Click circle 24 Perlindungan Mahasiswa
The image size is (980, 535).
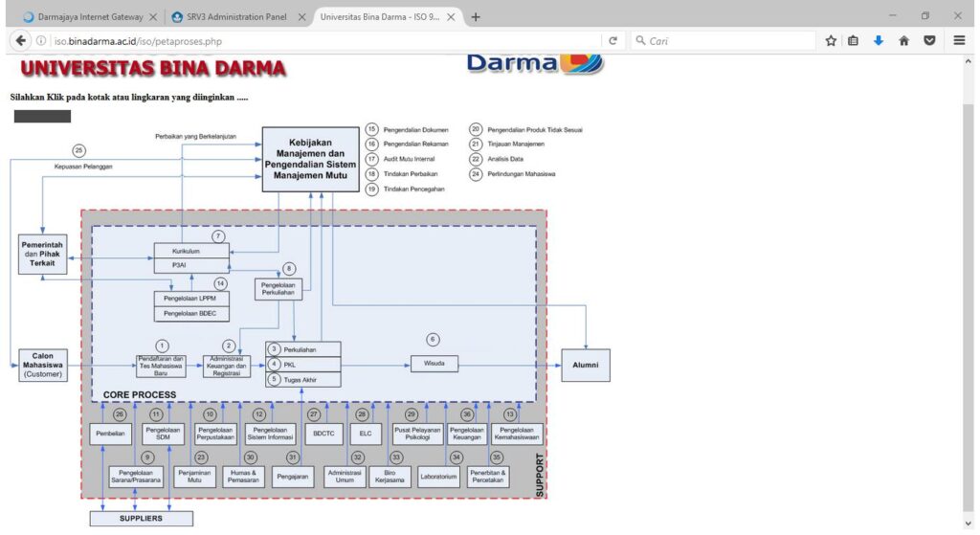(476, 174)
